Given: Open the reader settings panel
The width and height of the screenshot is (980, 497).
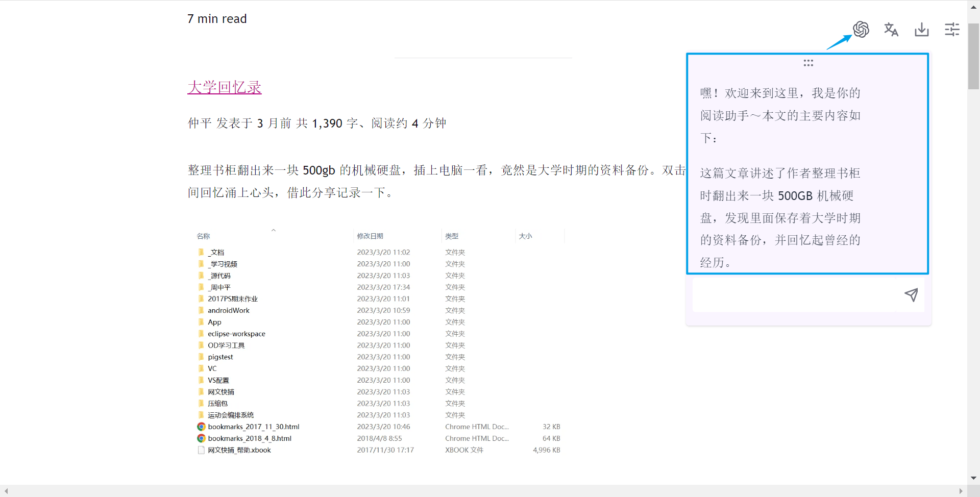Looking at the screenshot, I should coord(952,30).
